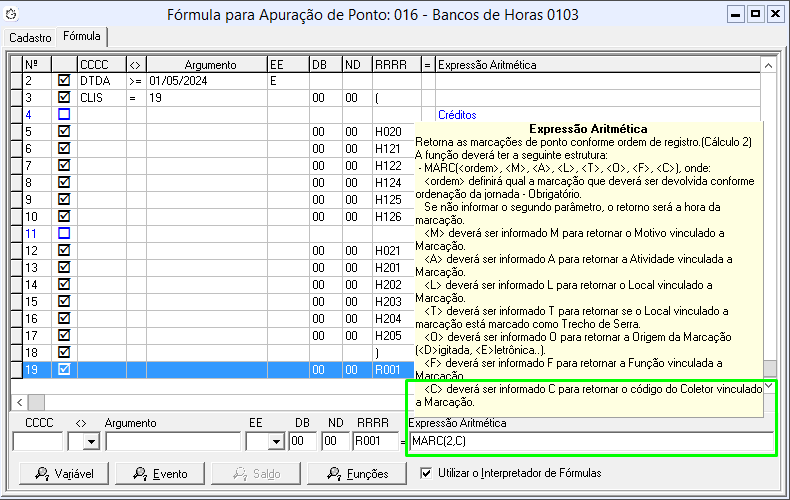Image resolution: width=790 pixels, height=500 pixels.
Task: Close the formula window
Action: pyautogui.click(x=776, y=14)
